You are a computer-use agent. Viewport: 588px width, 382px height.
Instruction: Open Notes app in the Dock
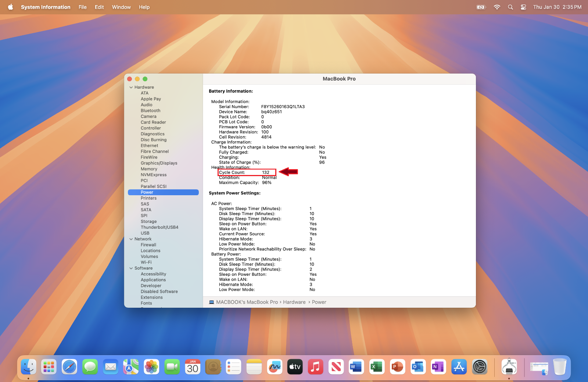tap(254, 367)
